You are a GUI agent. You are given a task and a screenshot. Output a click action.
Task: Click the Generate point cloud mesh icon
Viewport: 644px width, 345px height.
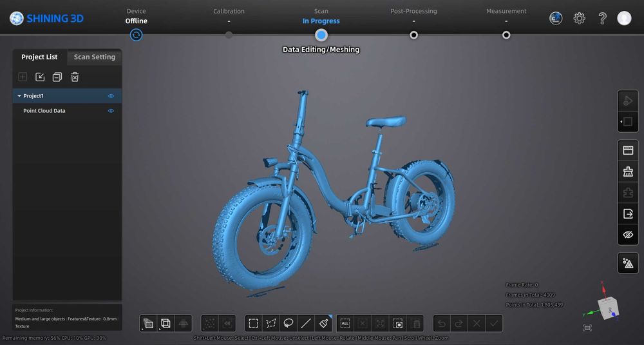pyautogui.click(x=628, y=263)
